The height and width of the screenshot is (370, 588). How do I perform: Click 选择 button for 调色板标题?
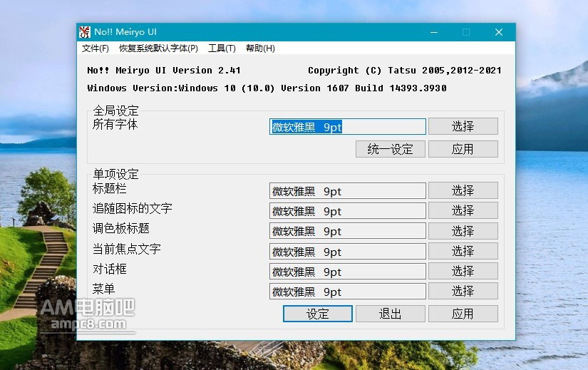coord(463,231)
